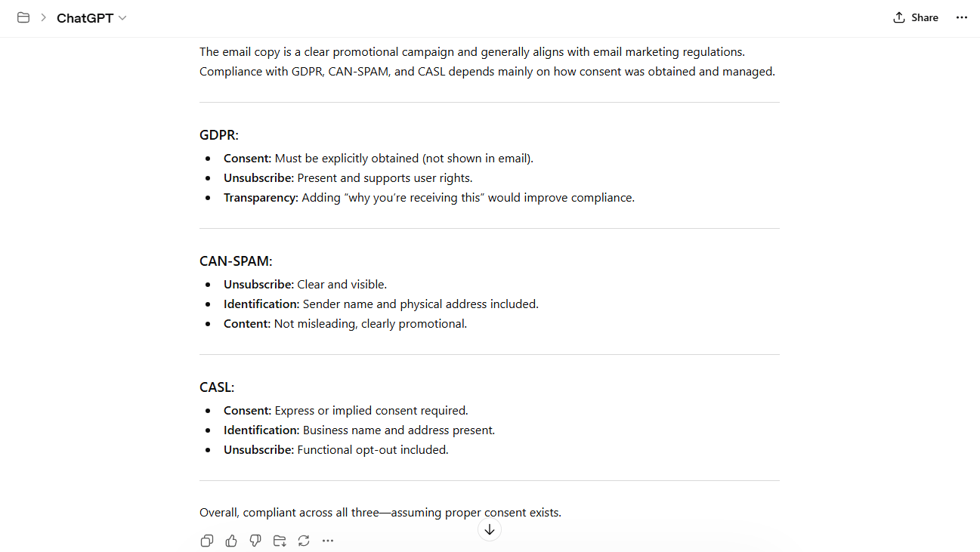The image size is (980, 552).
Task: Save response using the folder-download icon
Action: [280, 541]
